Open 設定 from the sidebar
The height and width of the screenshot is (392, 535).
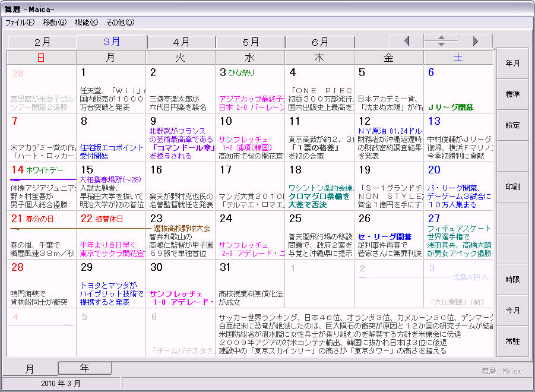pyautogui.click(x=512, y=125)
